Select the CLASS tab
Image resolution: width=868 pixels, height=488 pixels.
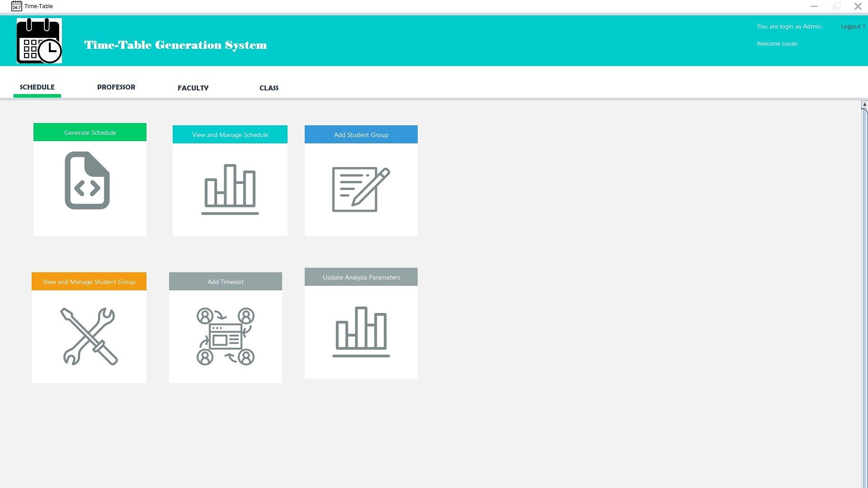coord(269,88)
